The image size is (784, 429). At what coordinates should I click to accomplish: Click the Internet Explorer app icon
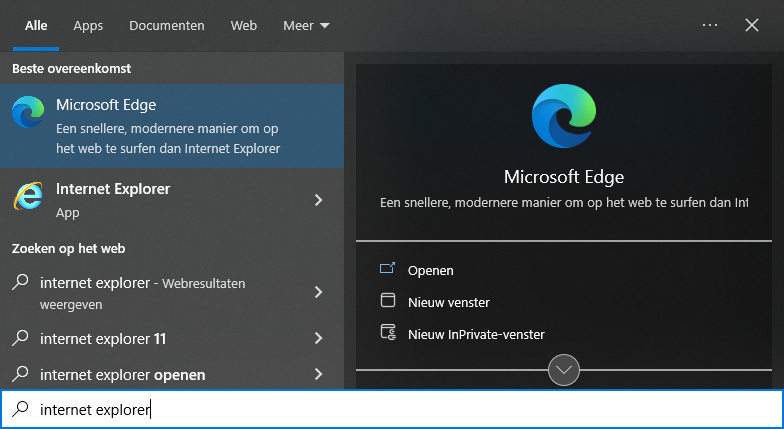point(28,196)
